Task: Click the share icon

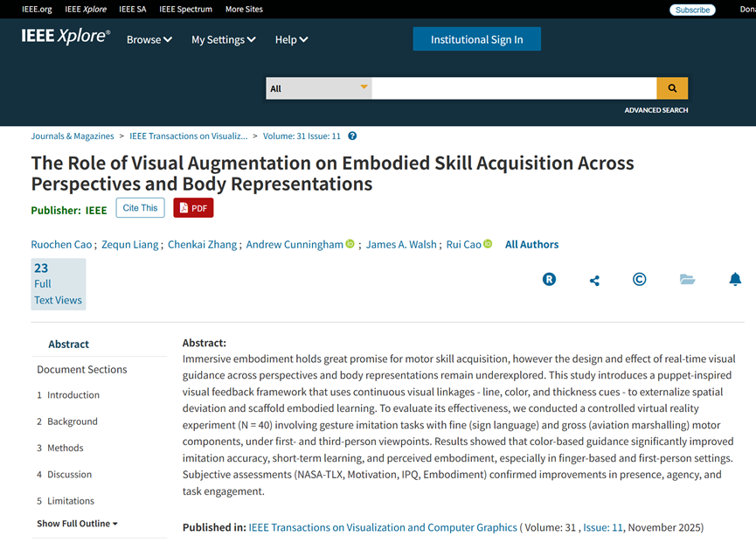Action: (x=594, y=280)
